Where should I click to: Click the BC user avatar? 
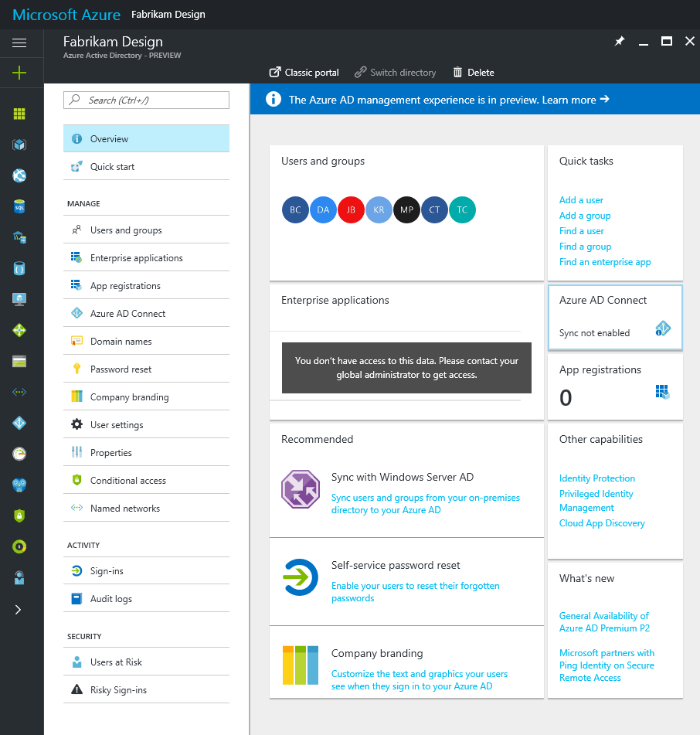[x=295, y=209]
